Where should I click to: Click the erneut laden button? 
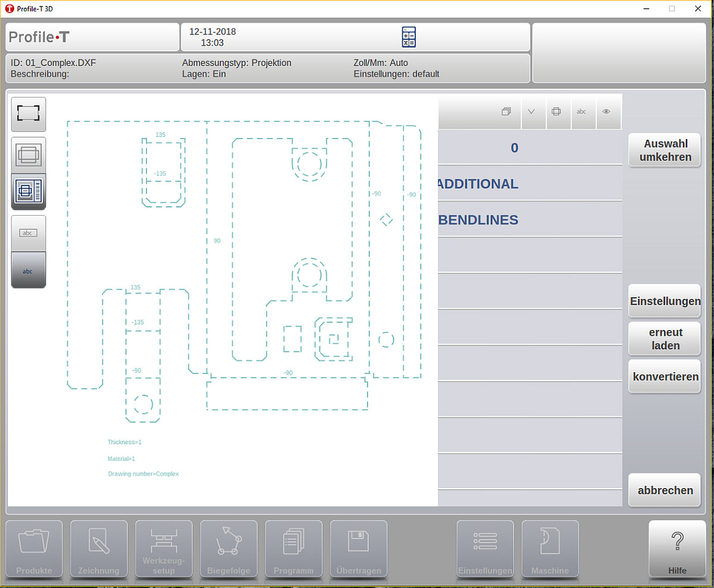coord(665,339)
